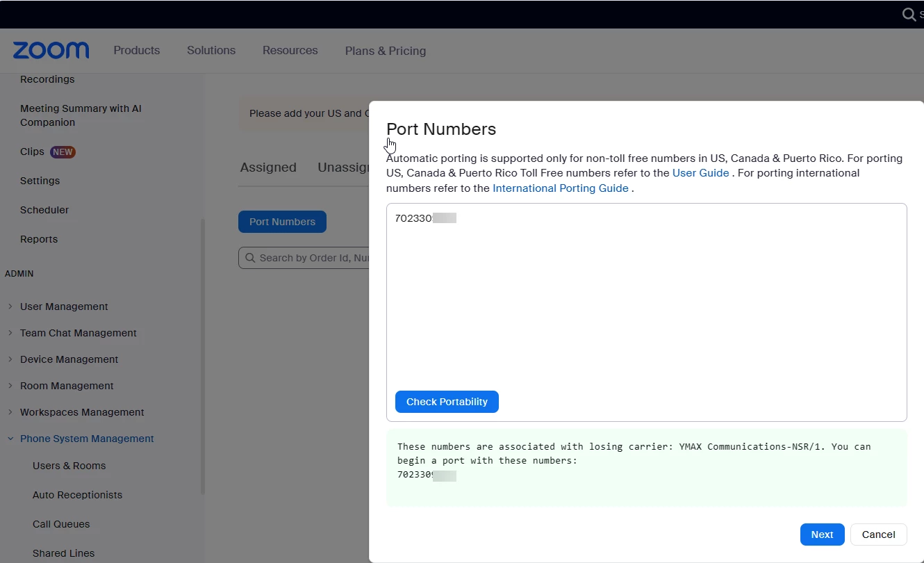
Task: Open Meeting Summary with AI Companion
Action: [x=81, y=115]
